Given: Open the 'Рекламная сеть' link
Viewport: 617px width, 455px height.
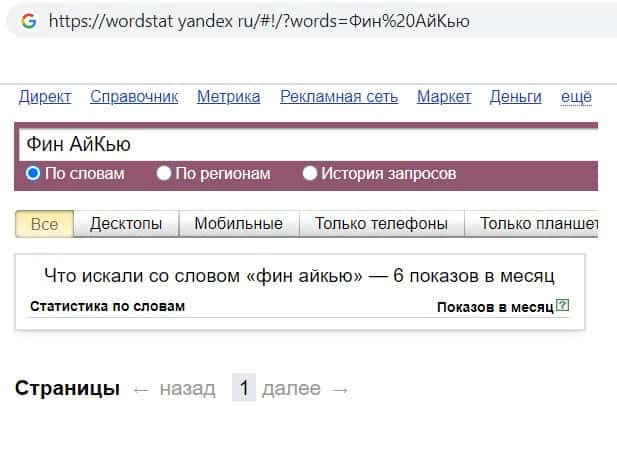Looking at the screenshot, I should coord(339,96).
